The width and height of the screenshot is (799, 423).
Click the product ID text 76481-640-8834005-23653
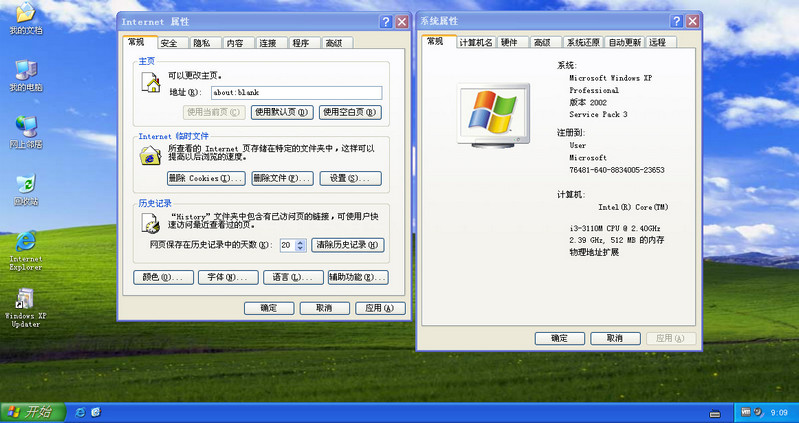pos(617,170)
